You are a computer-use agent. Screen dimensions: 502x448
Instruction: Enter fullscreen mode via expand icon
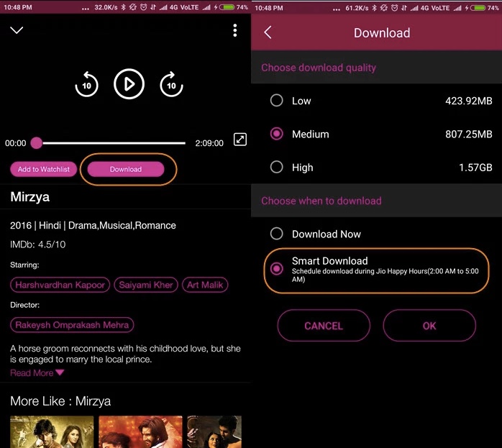pyautogui.click(x=240, y=140)
